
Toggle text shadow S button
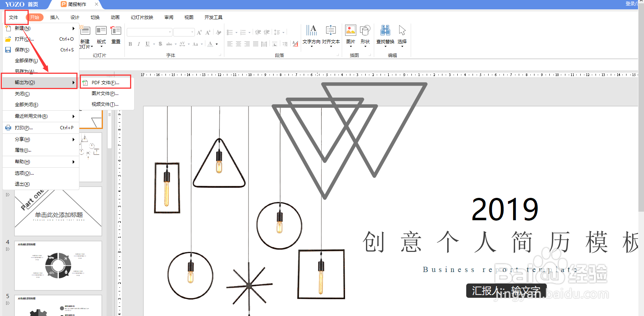pos(160,44)
